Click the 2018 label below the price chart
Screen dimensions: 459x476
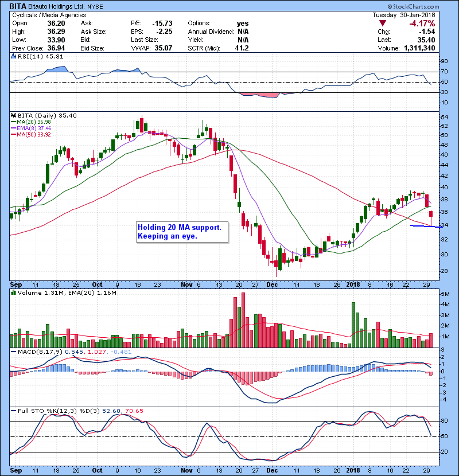pyautogui.click(x=353, y=285)
